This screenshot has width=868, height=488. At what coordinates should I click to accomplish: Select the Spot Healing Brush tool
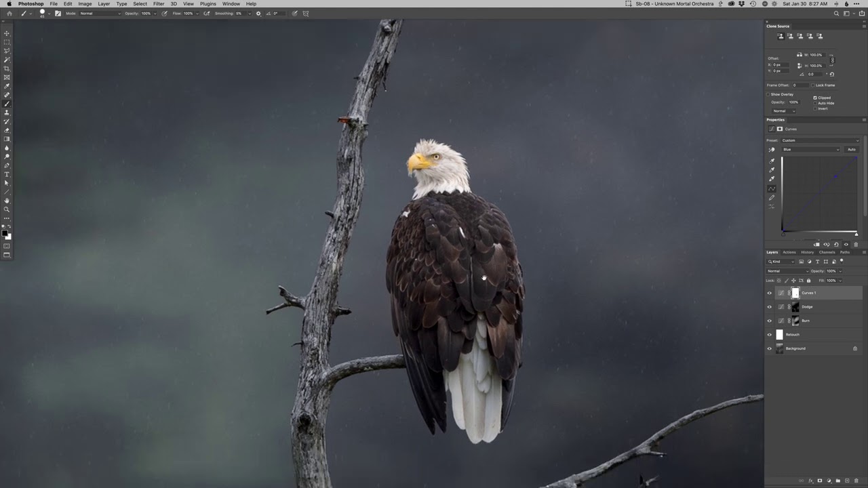click(x=7, y=95)
